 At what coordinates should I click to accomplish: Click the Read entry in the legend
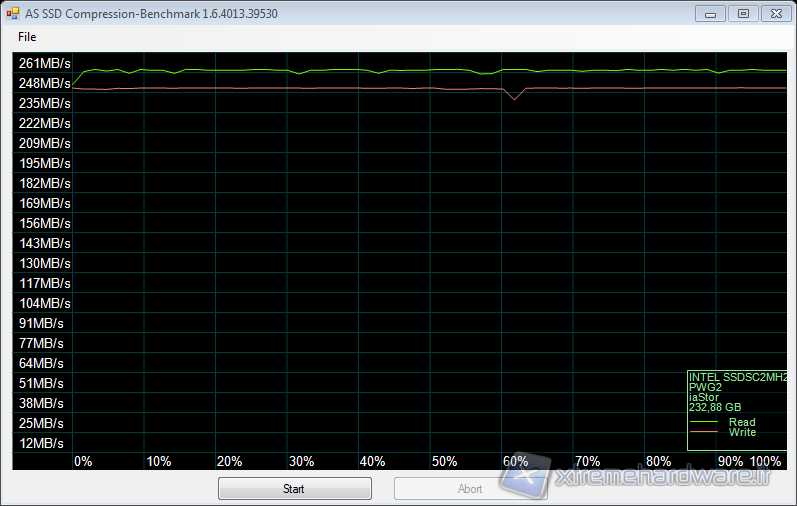[x=741, y=422]
